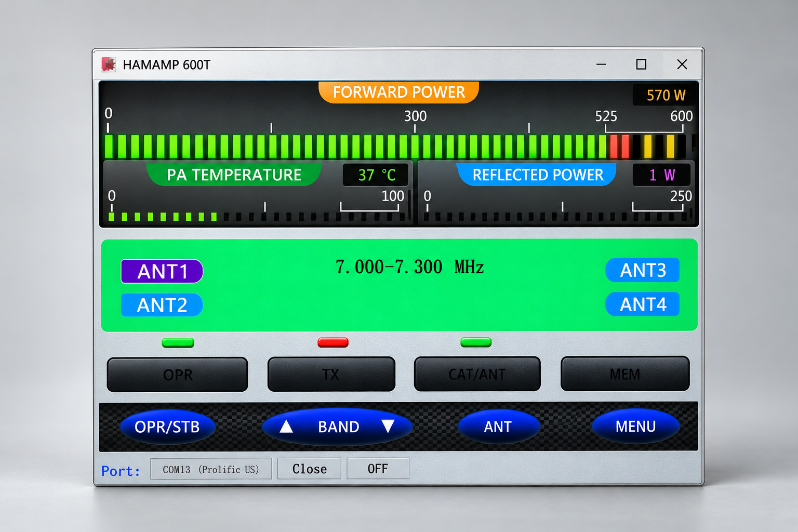Image resolution: width=798 pixels, height=532 pixels.
Task: Open the COM13 port selection box
Action: tap(211, 469)
